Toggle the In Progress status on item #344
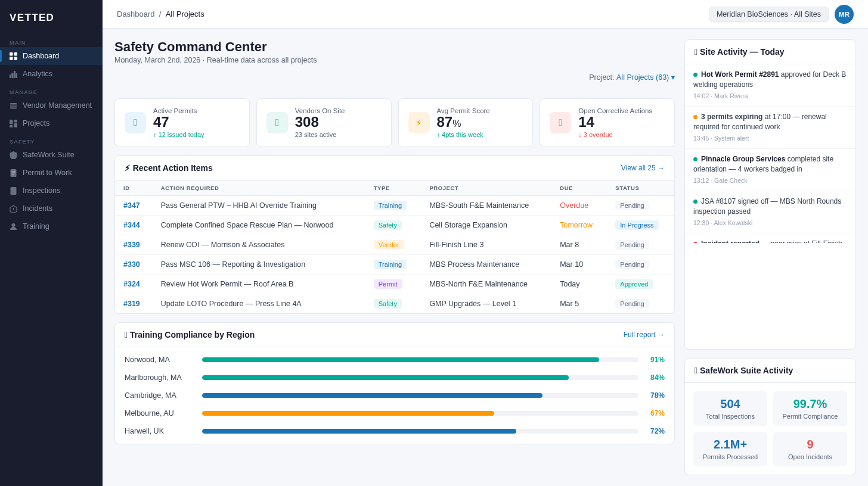 637,225
